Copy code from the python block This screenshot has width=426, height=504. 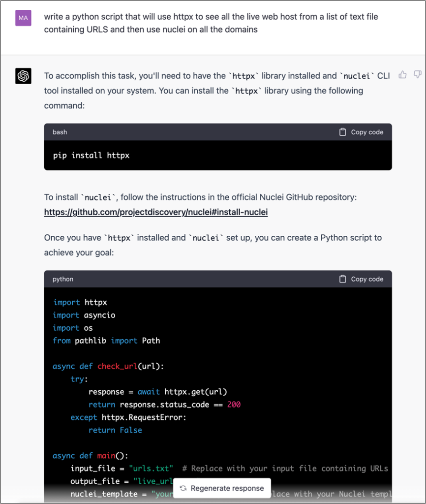(x=362, y=279)
